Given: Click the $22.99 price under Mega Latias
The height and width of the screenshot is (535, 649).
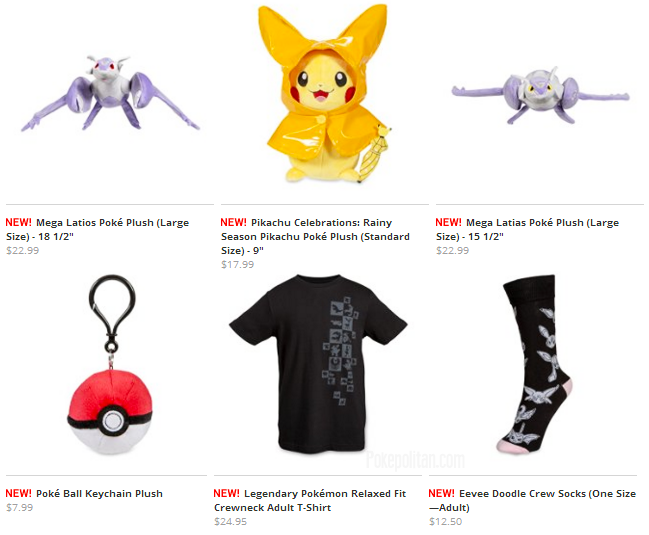Looking at the screenshot, I should 452,250.
